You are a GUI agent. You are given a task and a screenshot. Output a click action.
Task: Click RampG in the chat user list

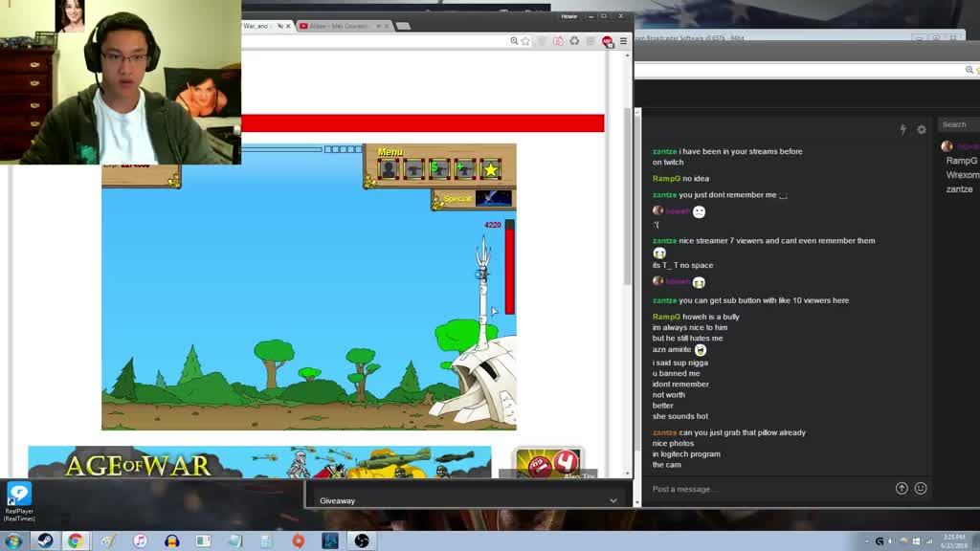pyautogui.click(x=961, y=161)
